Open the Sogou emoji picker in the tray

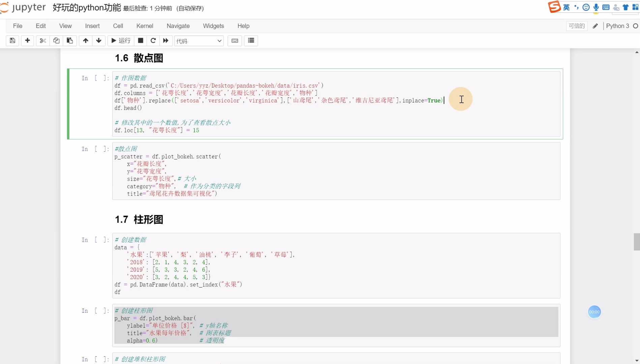(x=586, y=7)
